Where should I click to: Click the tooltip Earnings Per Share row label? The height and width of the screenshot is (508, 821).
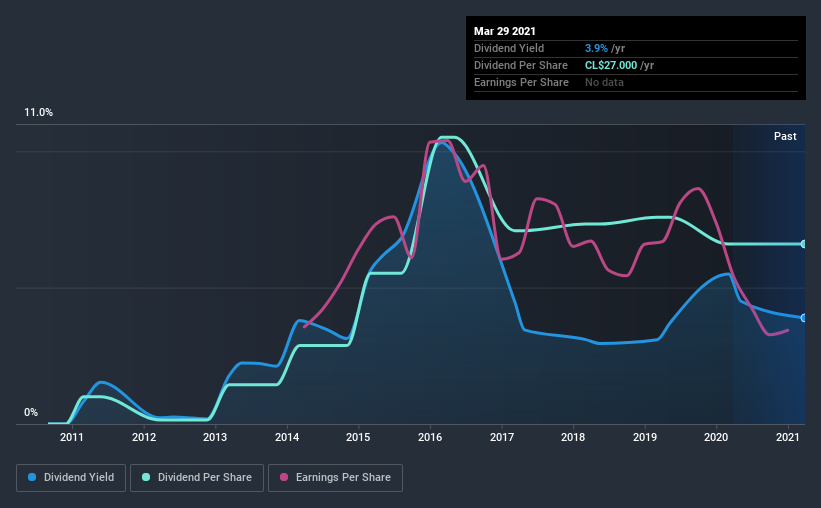tap(521, 82)
